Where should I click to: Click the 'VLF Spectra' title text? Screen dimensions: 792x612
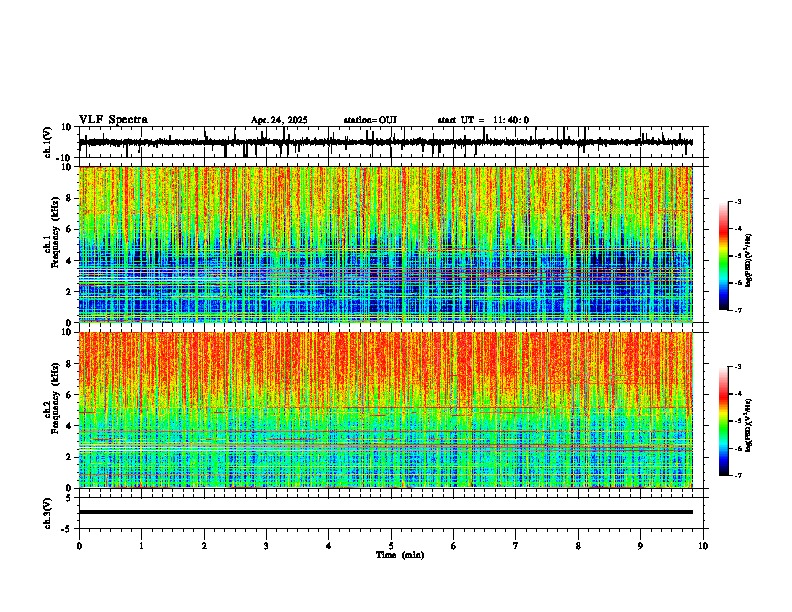113,120
